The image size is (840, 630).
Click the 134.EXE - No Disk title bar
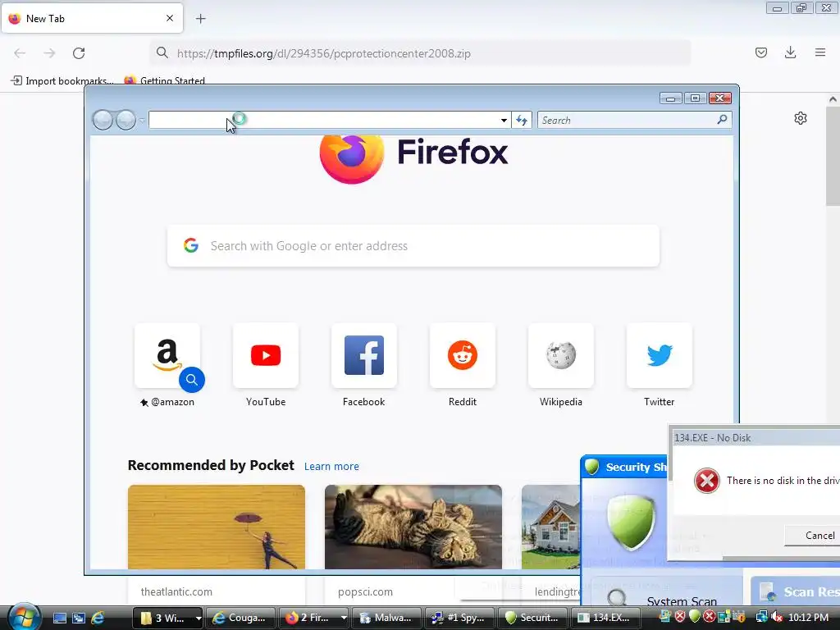tap(756, 438)
